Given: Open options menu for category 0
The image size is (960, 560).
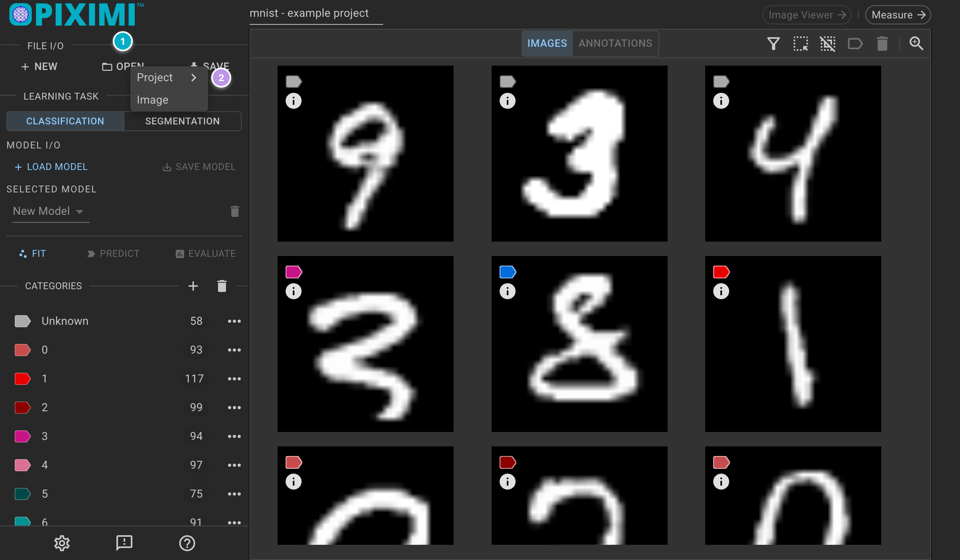Looking at the screenshot, I should (x=234, y=350).
